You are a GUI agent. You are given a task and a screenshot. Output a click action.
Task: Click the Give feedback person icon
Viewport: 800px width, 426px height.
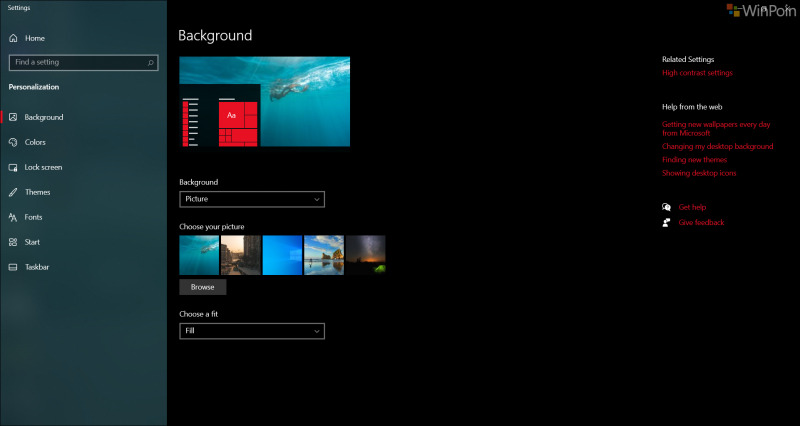[666, 222]
